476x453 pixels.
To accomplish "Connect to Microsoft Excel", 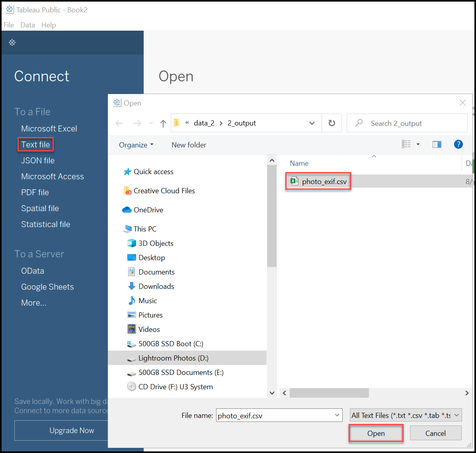I will pos(49,129).
